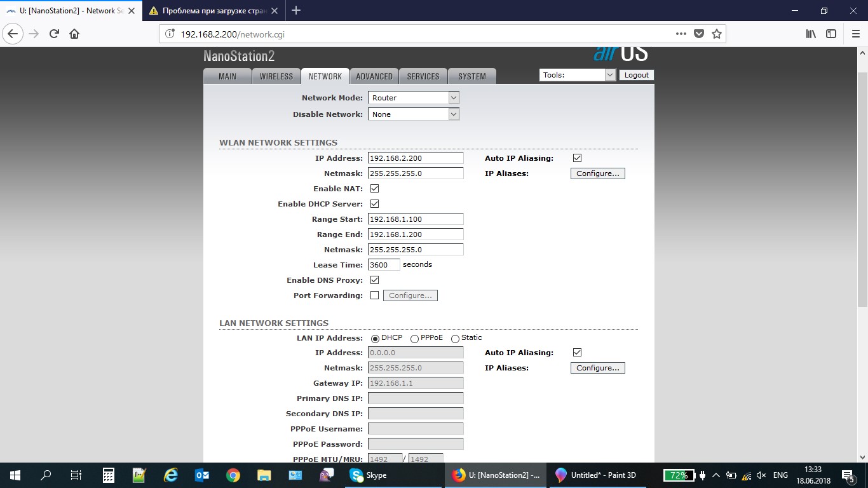868x488 pixels.
Task: Toggle Enable NAT checkbox
Action: 374,189
